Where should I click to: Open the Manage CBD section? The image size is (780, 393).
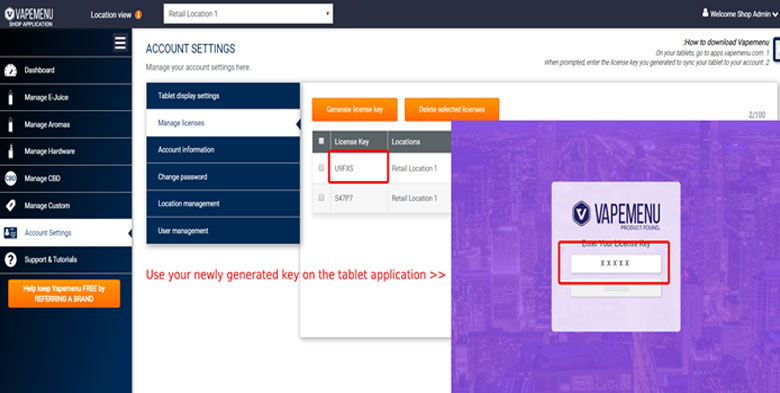click(66, 178)
